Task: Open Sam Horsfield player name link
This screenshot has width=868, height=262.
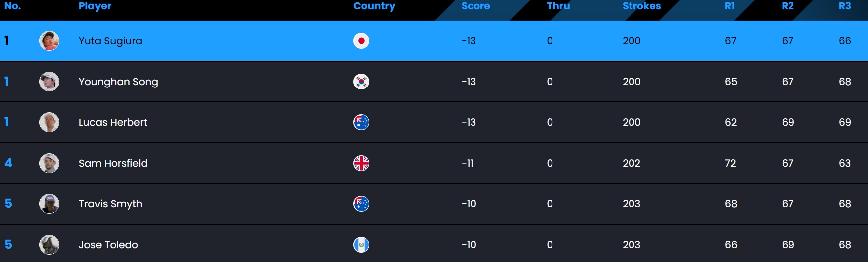Action: point(113,163)
